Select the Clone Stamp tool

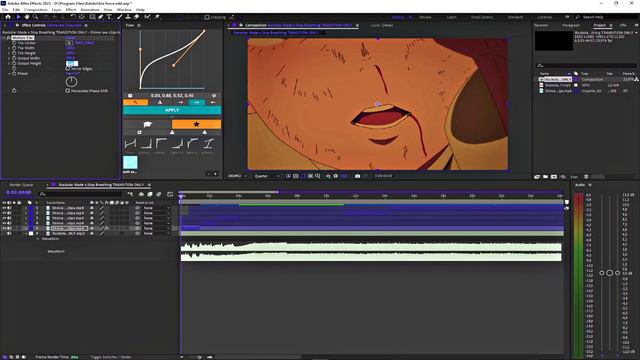[x=128, y=17]
